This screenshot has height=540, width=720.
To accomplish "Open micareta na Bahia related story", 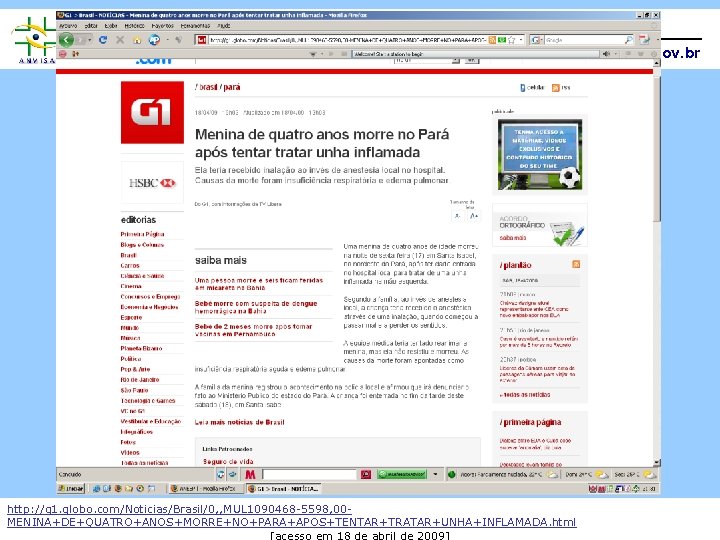I will 259,284.
